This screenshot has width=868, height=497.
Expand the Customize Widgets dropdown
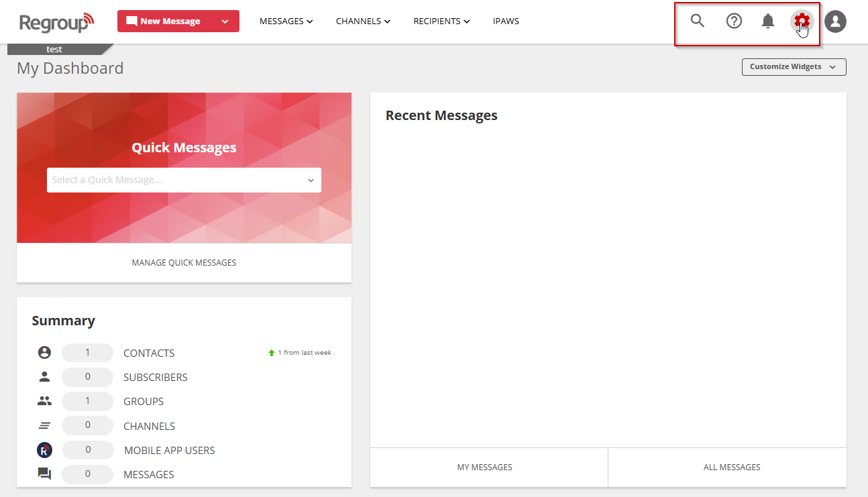794,67
